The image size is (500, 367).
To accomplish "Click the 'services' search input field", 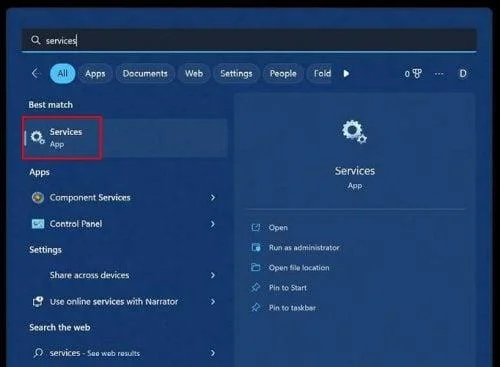I will [x=249, y=40].
